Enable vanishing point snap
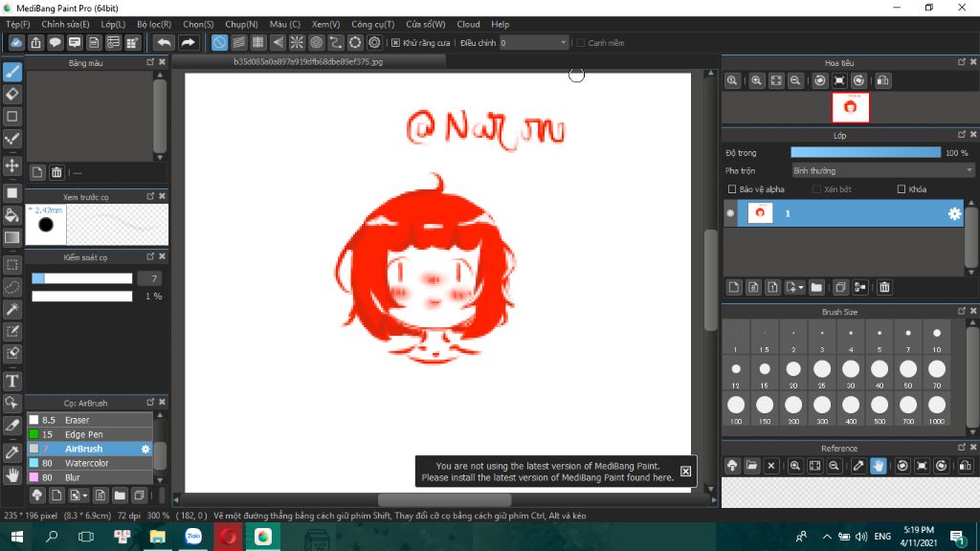This screenshot has width=980, height=551. click(x=278, y=42)
